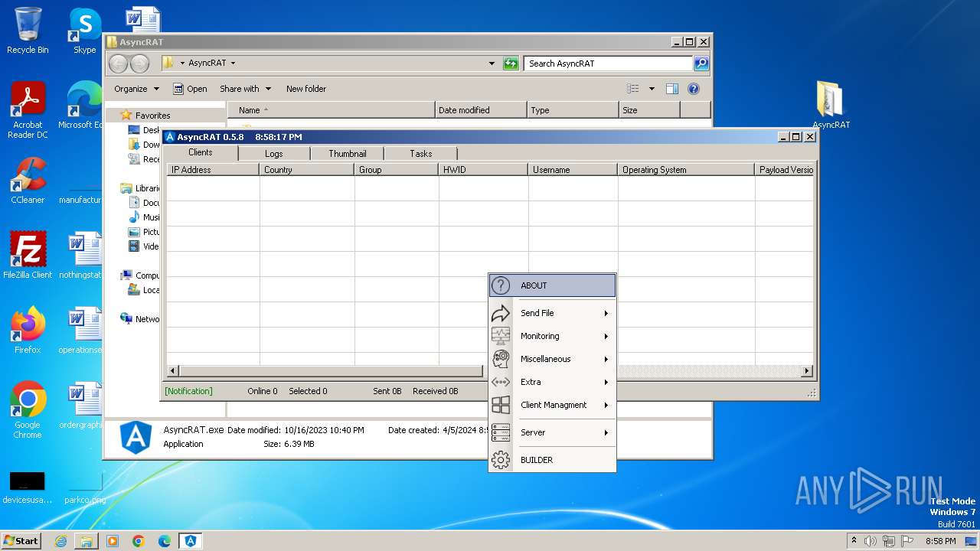The width and height of the screenshot is (980, 551).
Task: Expand the Extra submenu arrow
Action: pyautogui.click(x=606, y=382)
